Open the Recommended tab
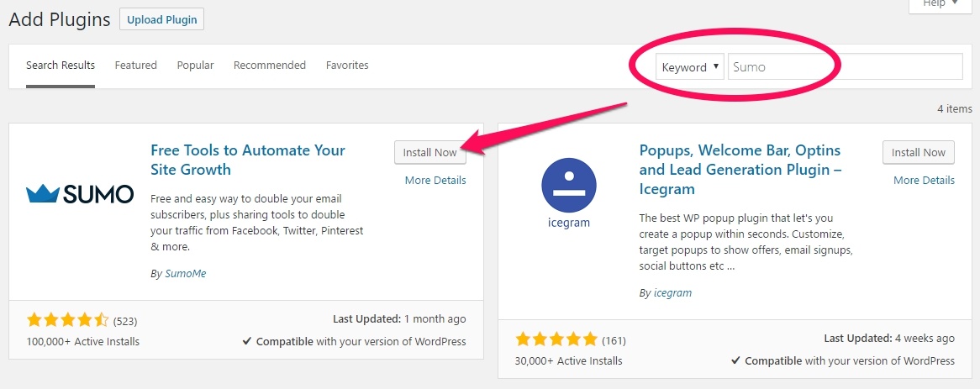 point(270,65)
